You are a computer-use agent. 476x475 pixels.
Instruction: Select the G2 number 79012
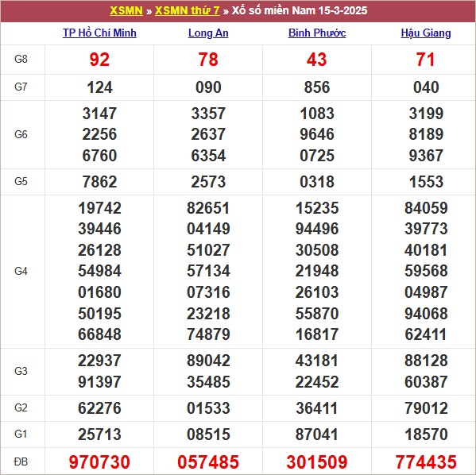426,408
